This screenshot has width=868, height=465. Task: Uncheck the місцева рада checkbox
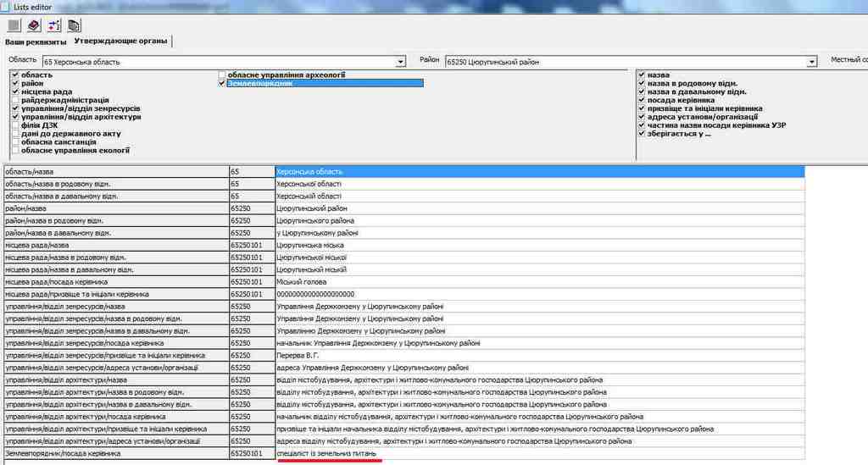pyautogui.click(x=15, y=91)
